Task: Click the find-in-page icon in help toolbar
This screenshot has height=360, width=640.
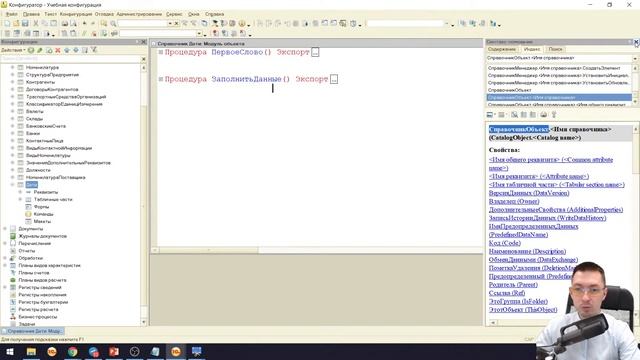Action: point(514,115)
